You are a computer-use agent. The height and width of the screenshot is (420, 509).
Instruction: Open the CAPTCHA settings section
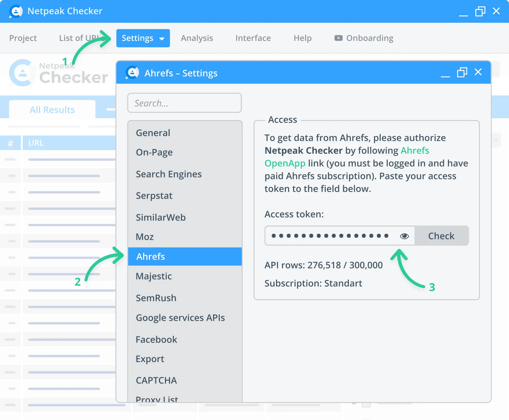pyautogui.click(x=156, y=380)
